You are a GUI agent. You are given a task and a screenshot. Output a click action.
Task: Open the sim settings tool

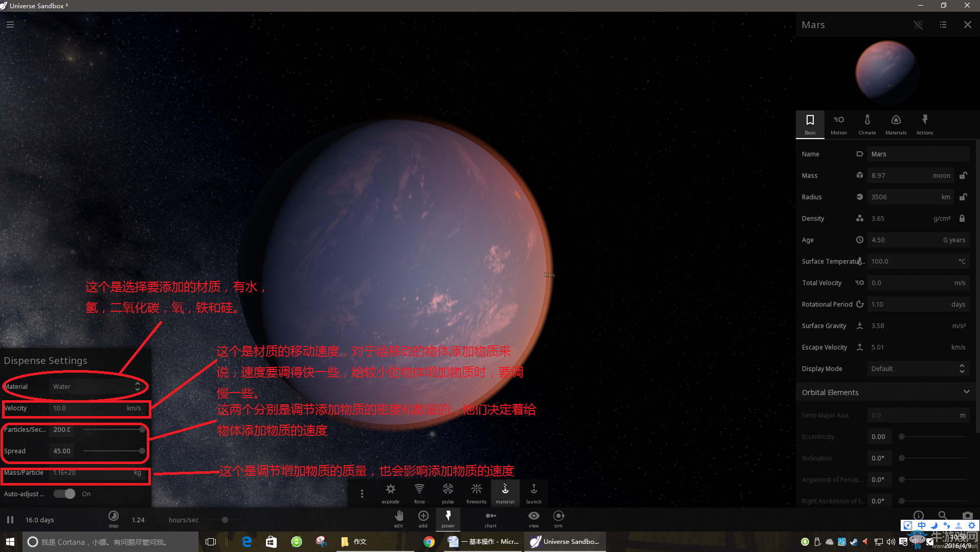click(x=559, y=519)
